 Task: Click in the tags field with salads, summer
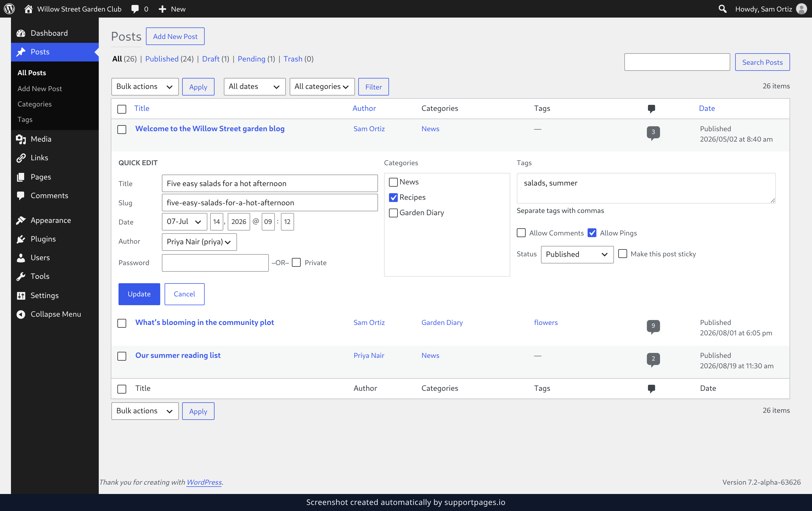coord(646,188)
